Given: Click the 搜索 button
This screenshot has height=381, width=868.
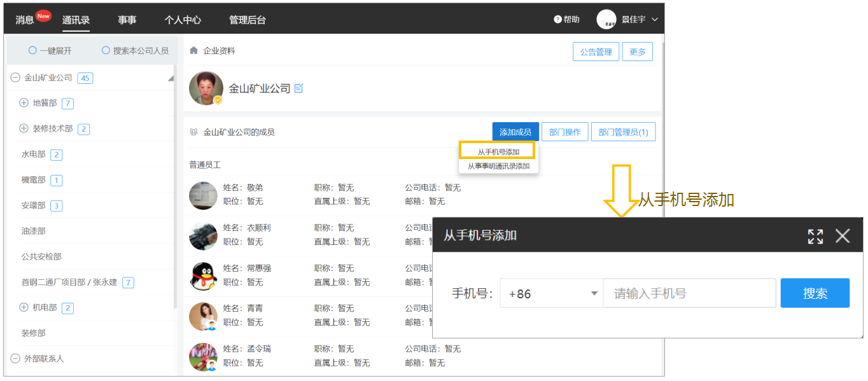Looking at the screenshot, I should pos(815,293).
